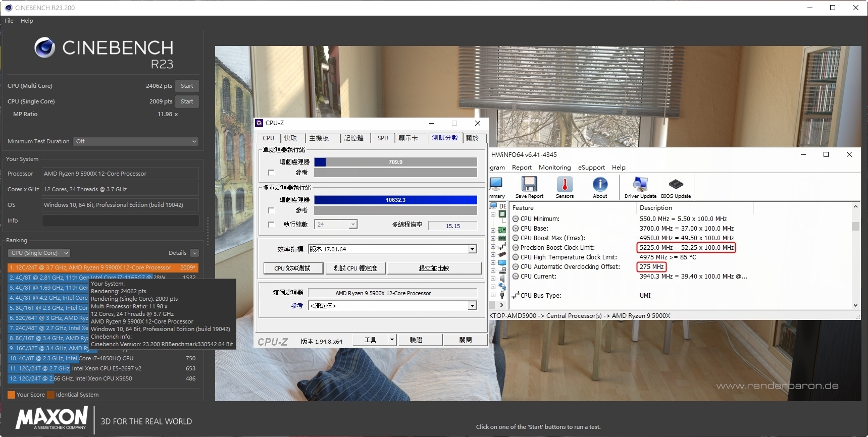868x437 pixels.
Task: Click the CPU-Z title bar app icon
Action: coord(259,123)
